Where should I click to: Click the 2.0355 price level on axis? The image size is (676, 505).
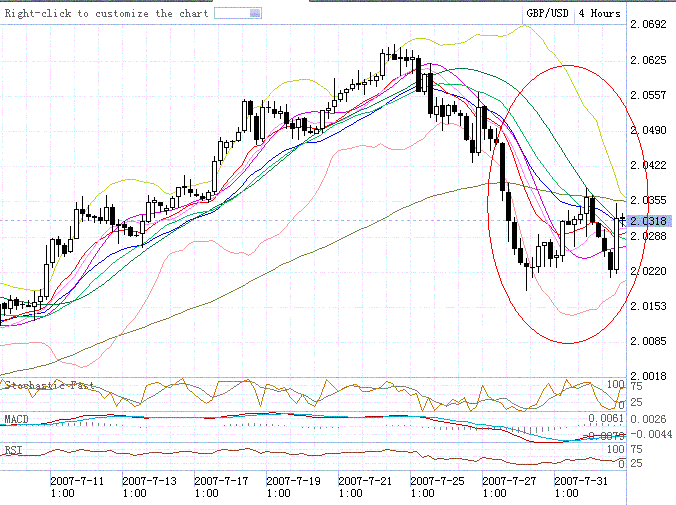tap(650, 200)
